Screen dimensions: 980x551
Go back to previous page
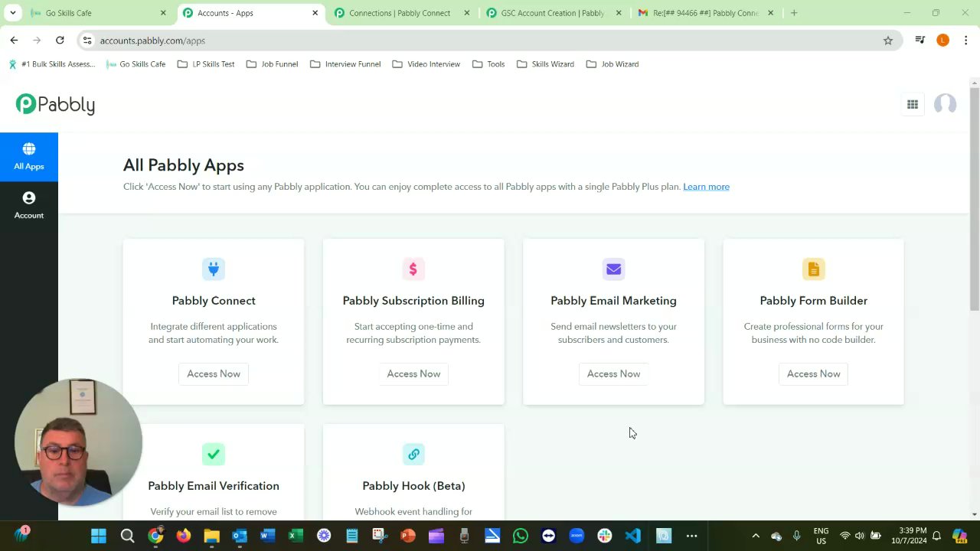coord(14,41)
